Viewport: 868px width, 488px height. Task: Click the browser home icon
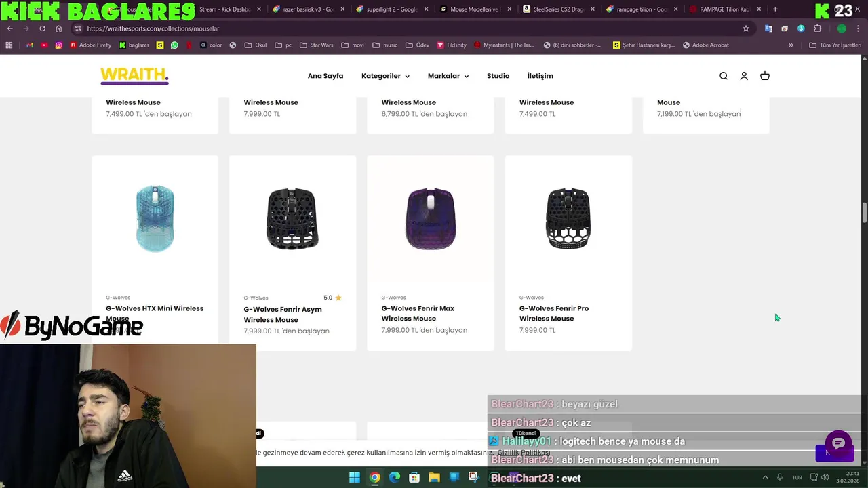click(58, 28)
